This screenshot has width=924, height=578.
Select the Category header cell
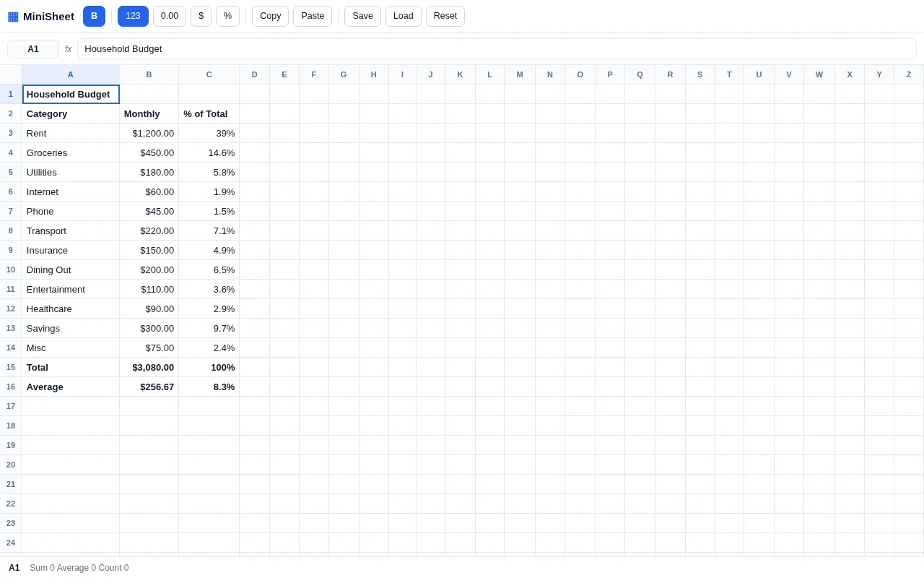click(x=71, y=113)
